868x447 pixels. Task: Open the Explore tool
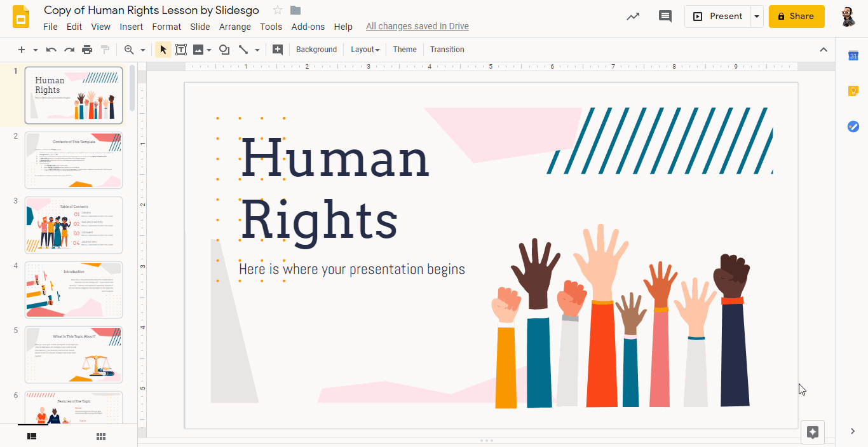(x=813, y=432)
